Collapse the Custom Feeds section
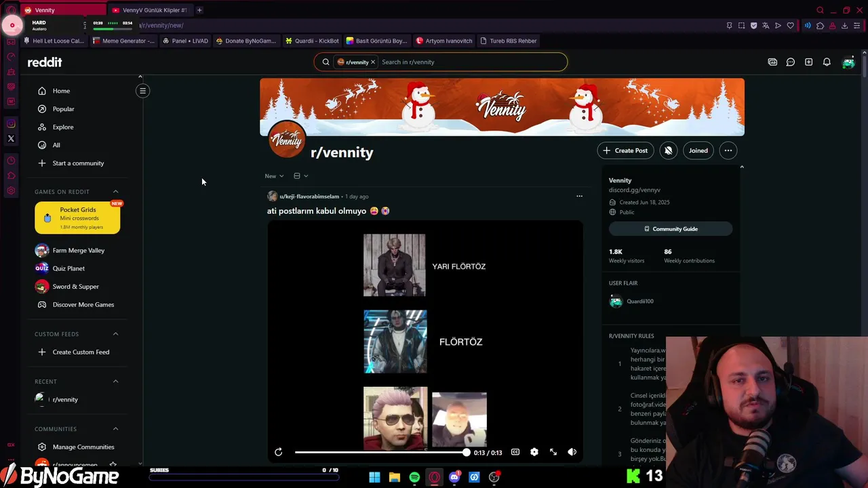Screen dimensions: 868x488 pyautogui.click(x=115, y=334)
